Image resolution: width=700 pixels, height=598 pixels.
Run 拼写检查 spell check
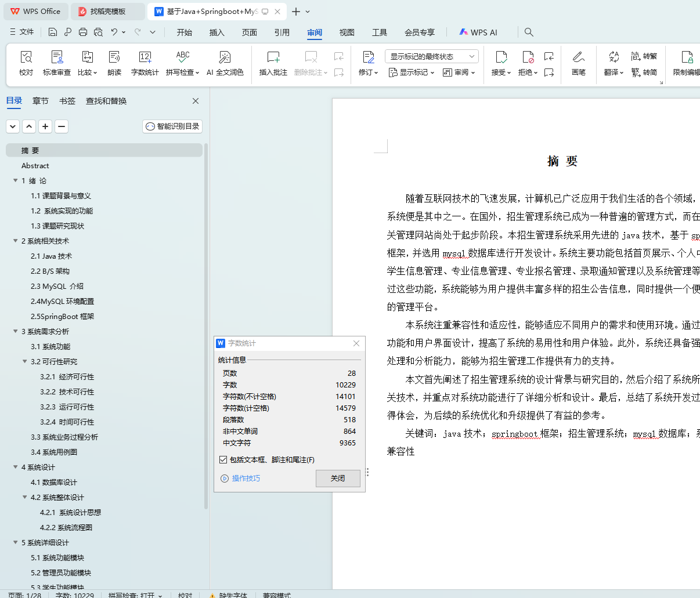182,63
